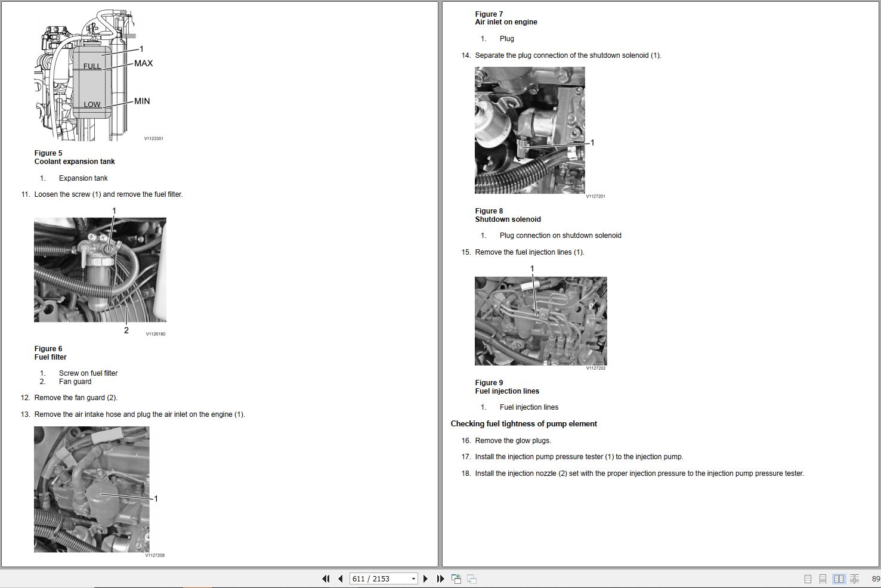Click the 'Coolant expansion tank' caption
The image size is (881, 588).
(75, 162)
